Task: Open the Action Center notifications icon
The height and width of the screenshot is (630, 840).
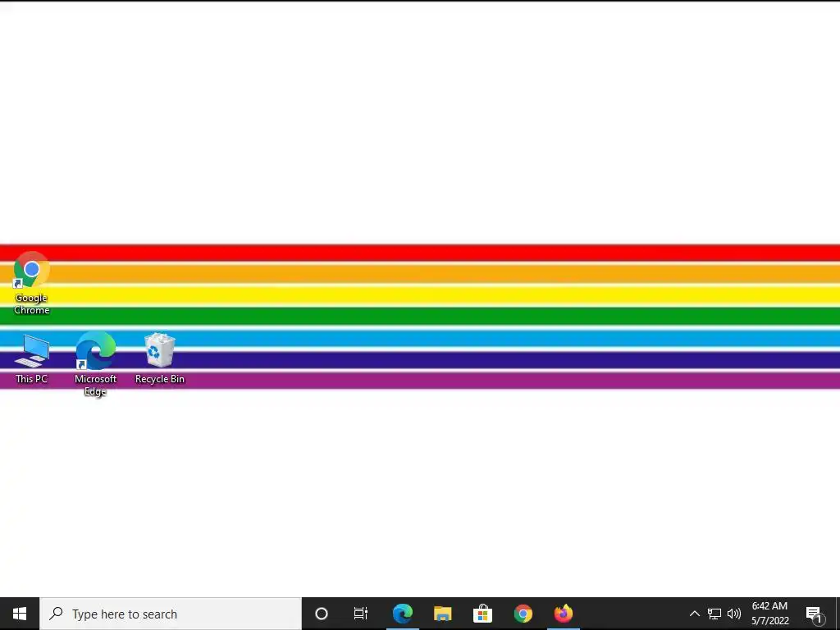Action: (x=815, y=614)
